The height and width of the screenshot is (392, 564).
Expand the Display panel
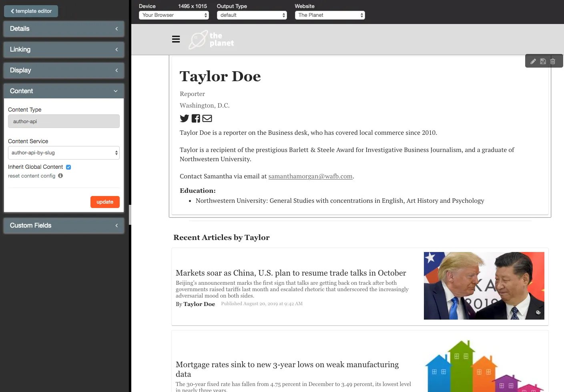64,70
